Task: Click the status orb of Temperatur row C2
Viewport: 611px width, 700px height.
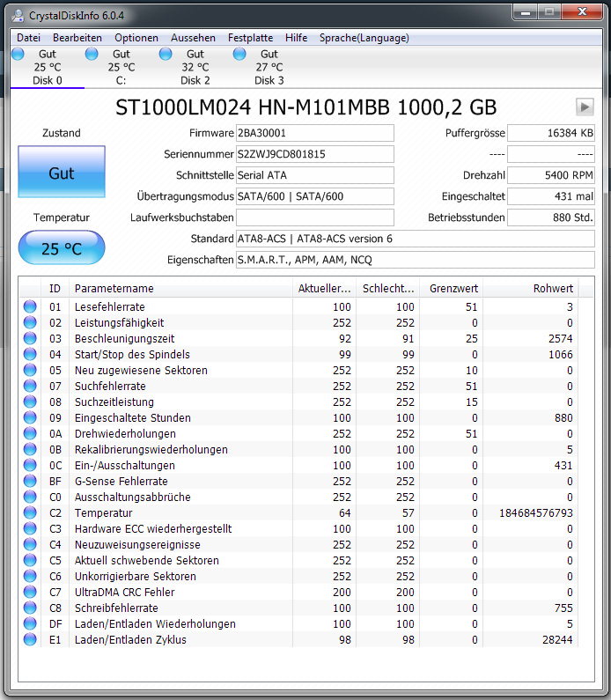Action: coord(30,513)
